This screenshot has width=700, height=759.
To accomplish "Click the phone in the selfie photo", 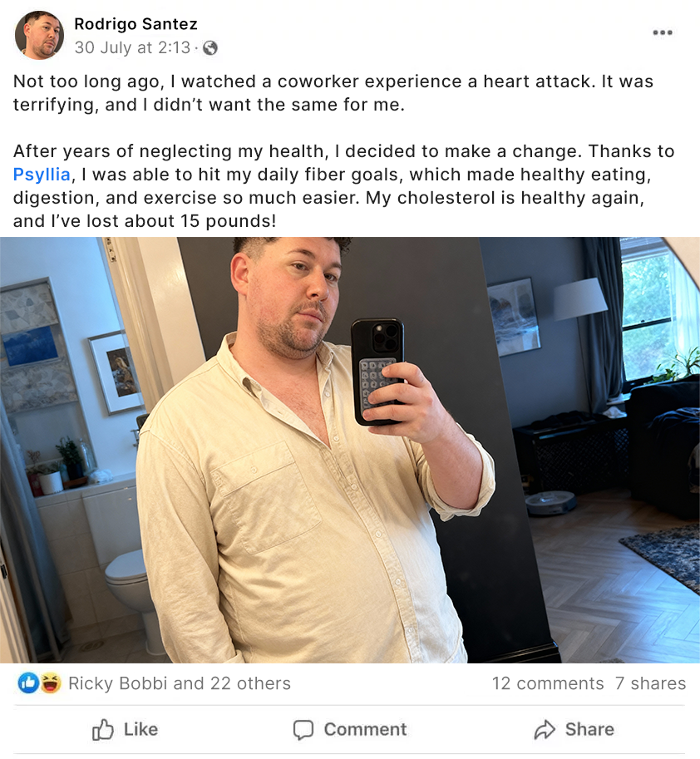I will [x=378, y=372].
